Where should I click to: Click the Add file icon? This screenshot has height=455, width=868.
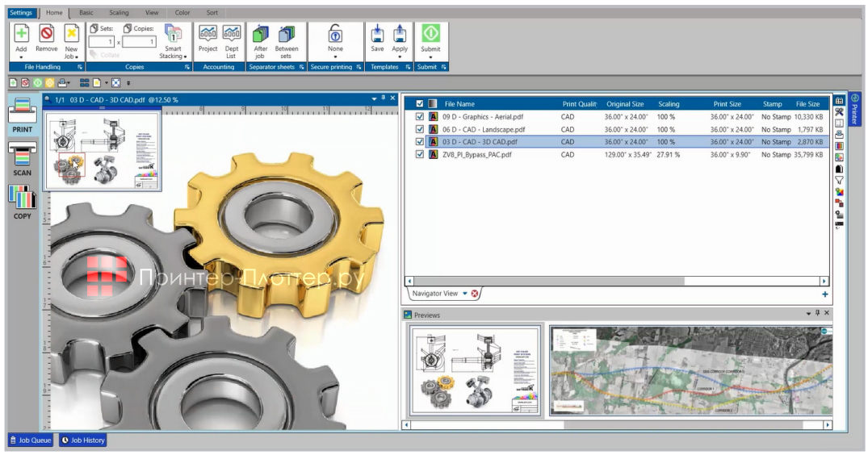[22, 34]
